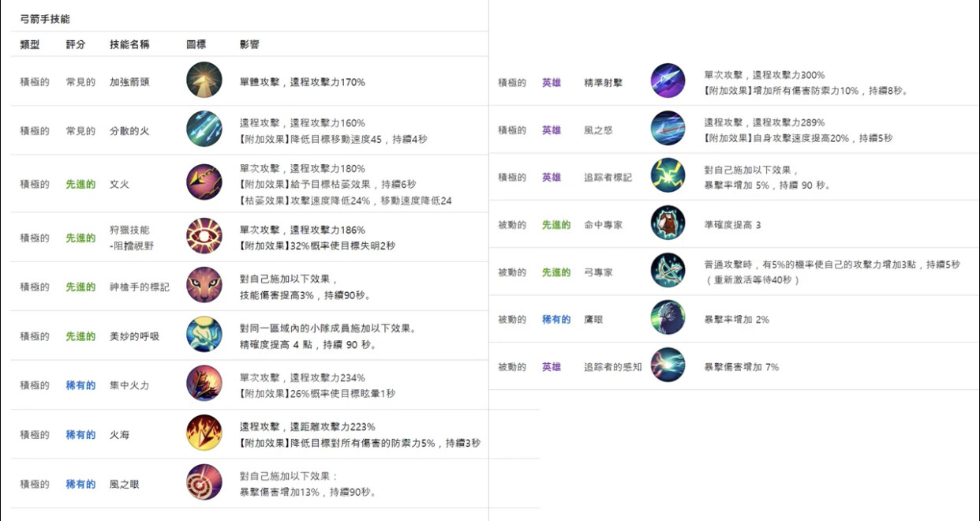Click the 精準射擊 skill icon
The image size is (980, 521).
pyautogui.click(x=668, y=81)
